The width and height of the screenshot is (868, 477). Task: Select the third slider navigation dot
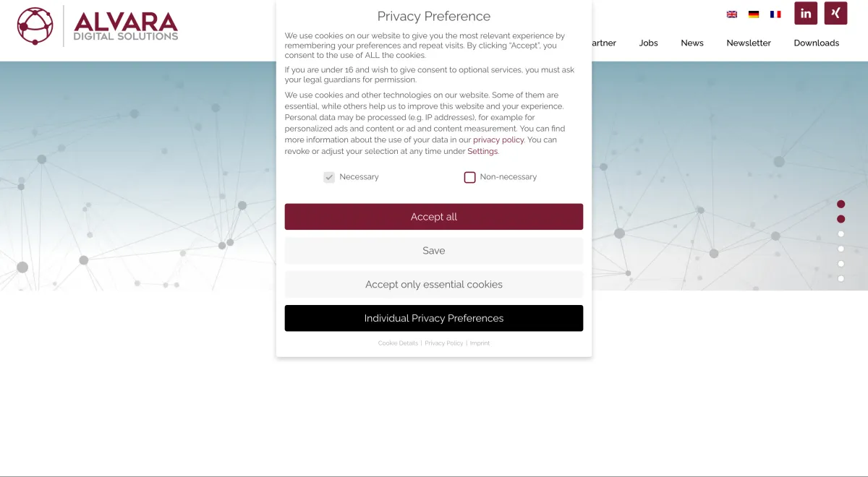841,234
